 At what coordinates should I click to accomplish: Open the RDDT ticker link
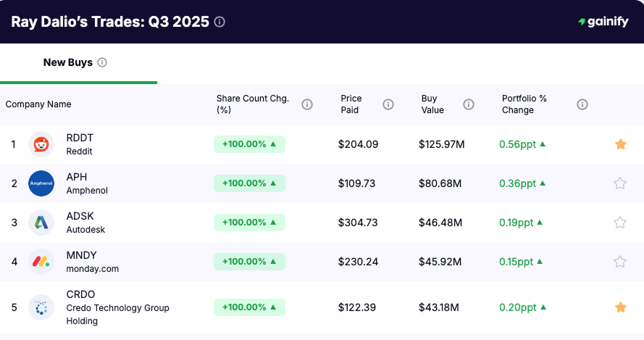point(80,138)
